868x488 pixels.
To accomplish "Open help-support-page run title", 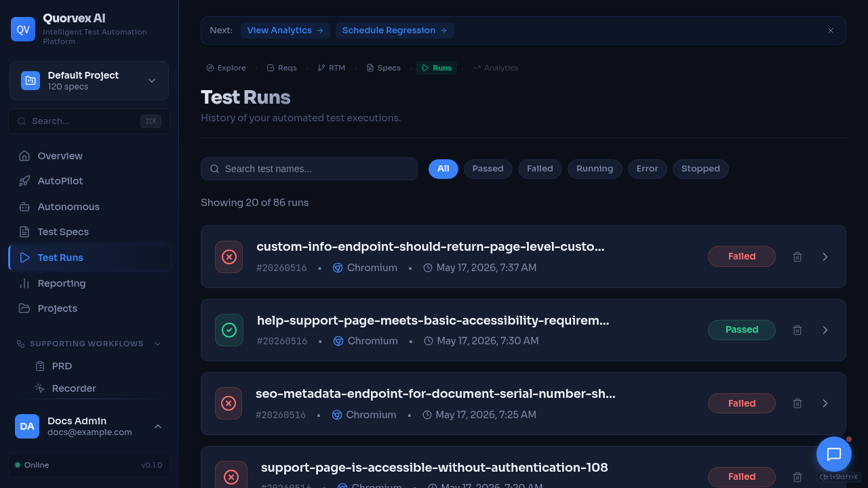I will [433, 321].
